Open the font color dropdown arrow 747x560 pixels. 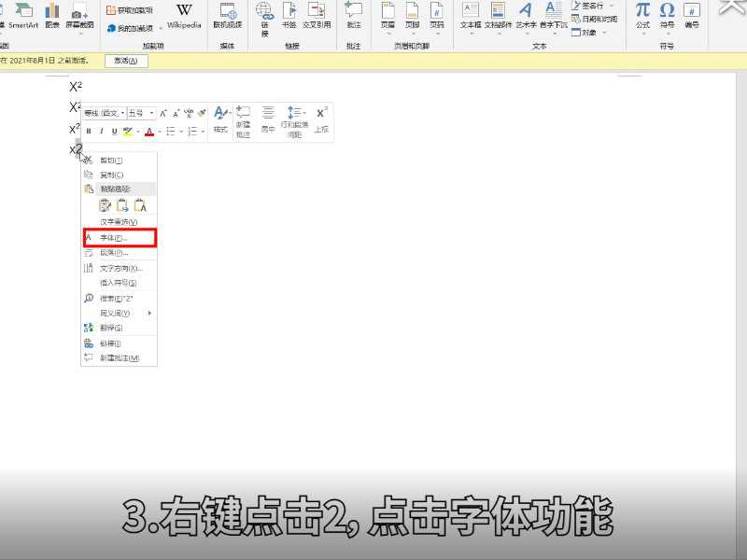pyautogui.click(x=159, y=132)
